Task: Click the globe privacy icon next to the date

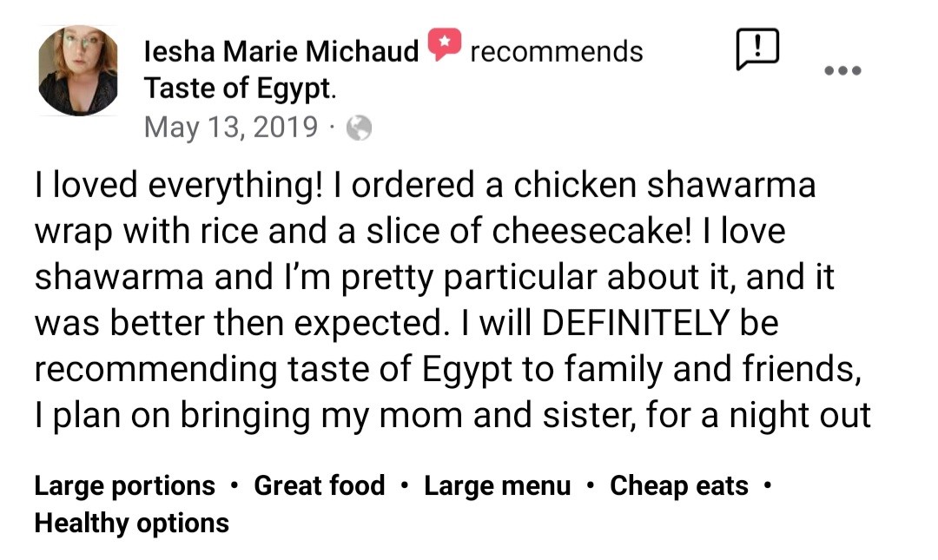Action: pyautogui.click(x=358, y=128)
